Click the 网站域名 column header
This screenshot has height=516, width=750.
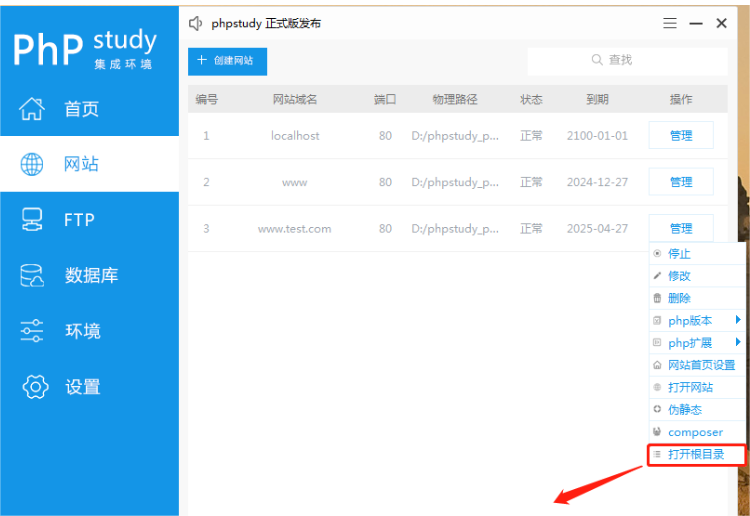pyautogui.click(x=295, y=99)
